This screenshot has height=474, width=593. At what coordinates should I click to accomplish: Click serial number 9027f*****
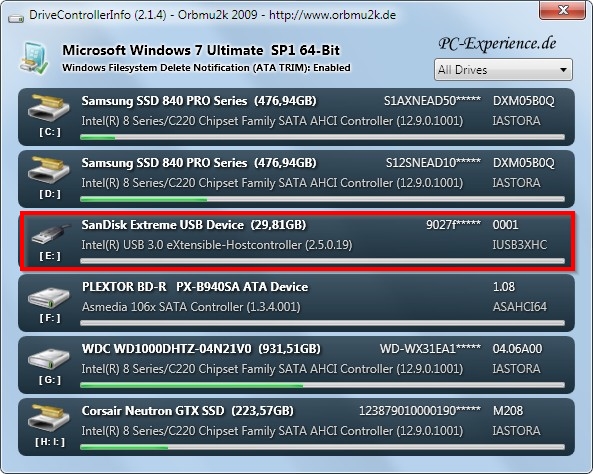453,225
